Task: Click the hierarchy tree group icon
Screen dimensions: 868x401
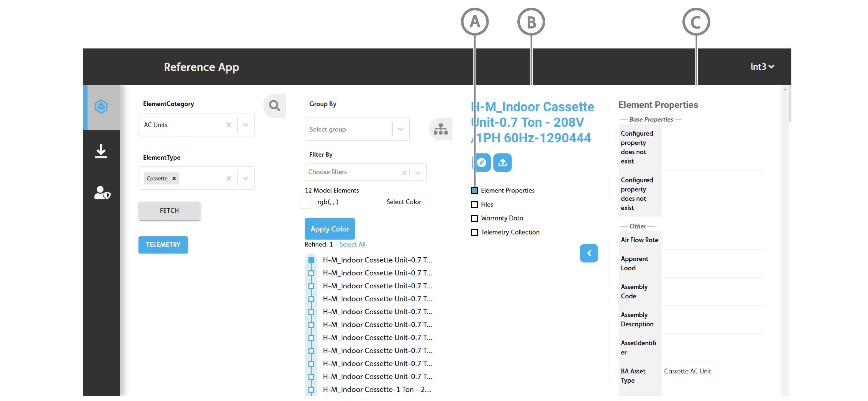Action: click(x=440, y=129)
